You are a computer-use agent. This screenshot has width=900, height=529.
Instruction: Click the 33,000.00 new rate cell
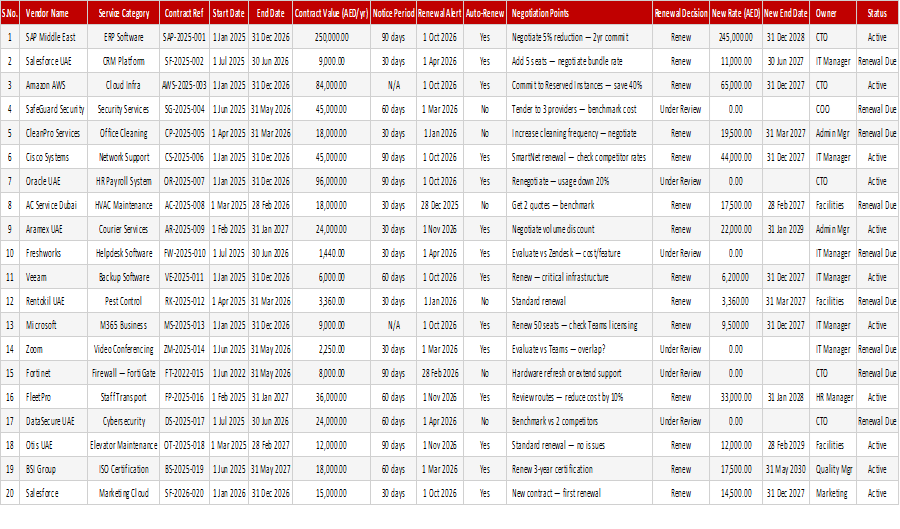pyautogui.click(x=736, y=397)
